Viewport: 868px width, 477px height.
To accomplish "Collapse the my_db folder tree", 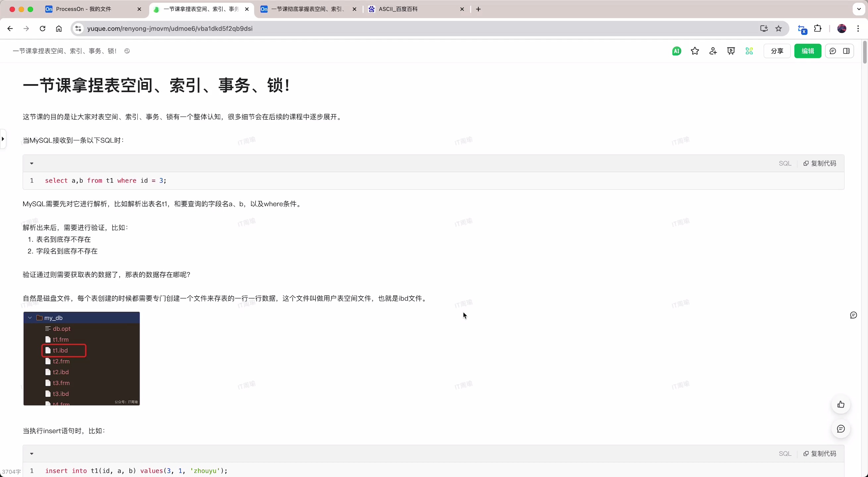I will click(30, 318).
